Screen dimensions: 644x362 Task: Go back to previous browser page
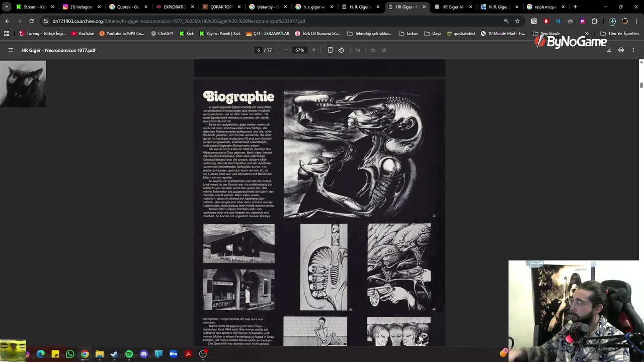(7, 21)
